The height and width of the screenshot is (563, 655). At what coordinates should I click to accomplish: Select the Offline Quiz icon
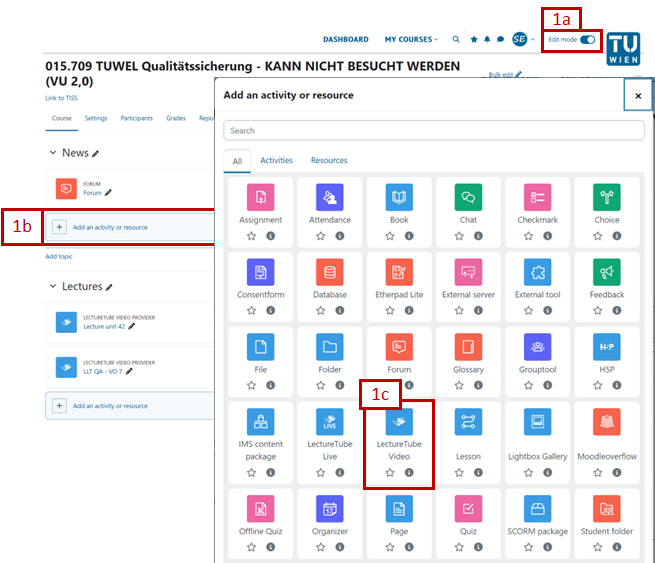(x=260, y=509)
